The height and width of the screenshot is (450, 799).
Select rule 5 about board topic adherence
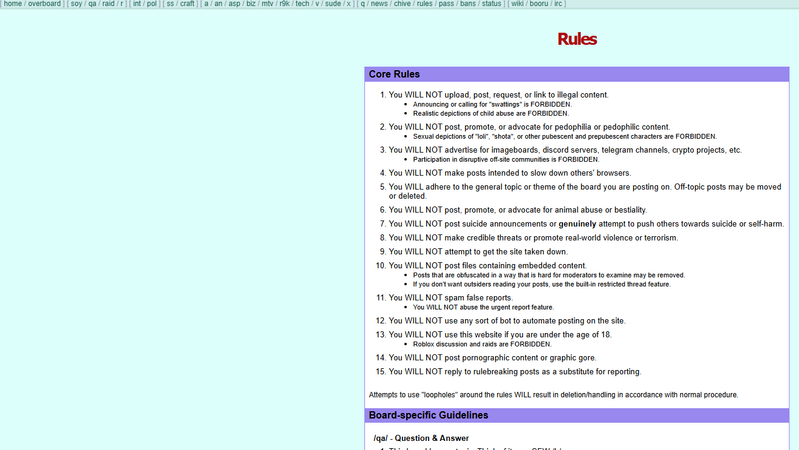pyautogui.click(x=585, y=192)
